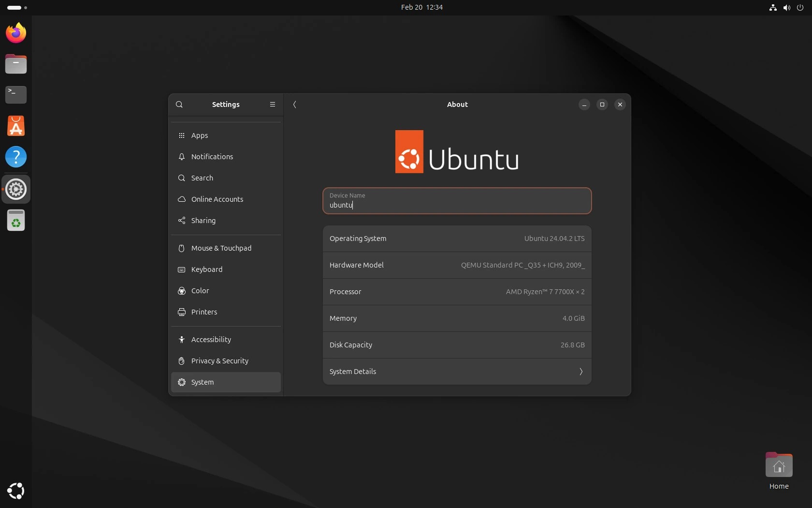
Task: Open the Trash from the dock
Action: pos(16,221)
